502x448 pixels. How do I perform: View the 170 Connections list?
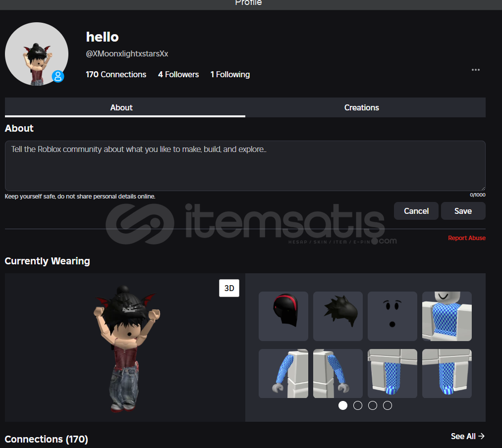tap(116, 75)
